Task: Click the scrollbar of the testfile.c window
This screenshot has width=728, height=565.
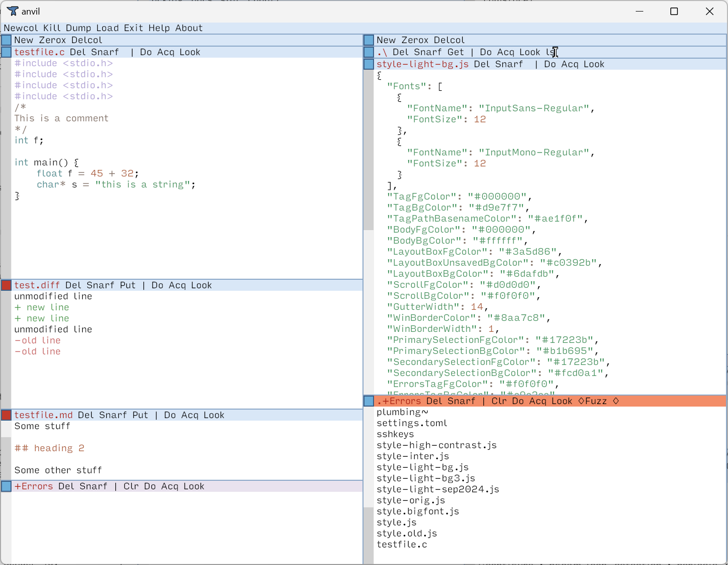Action: pos(6,168)
